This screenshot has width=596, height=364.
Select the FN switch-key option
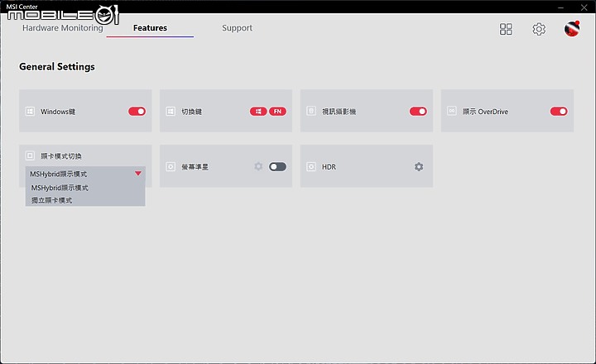click(x=278, y=112)
